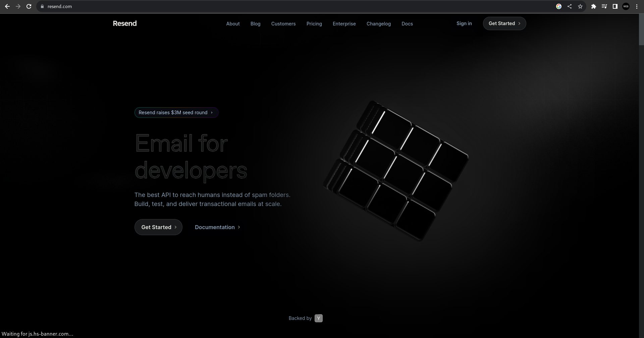Screen dimensions: 644x338
Task: Open the WEB profile avatar
Action: click(626, 6)
